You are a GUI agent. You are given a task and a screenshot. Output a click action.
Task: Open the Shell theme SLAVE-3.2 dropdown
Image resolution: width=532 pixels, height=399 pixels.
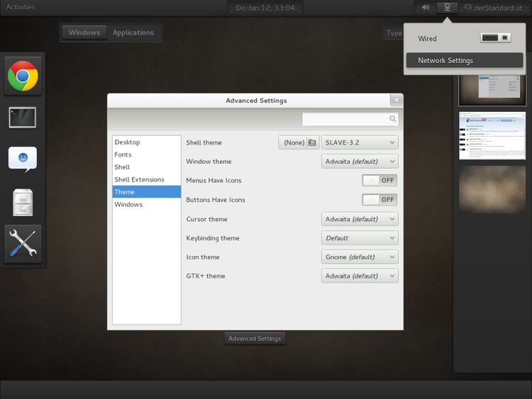pyautogui.click(x=360, y=142)
